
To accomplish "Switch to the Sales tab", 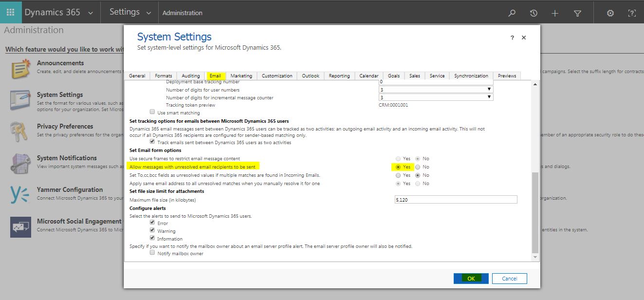I will [415, 75].
